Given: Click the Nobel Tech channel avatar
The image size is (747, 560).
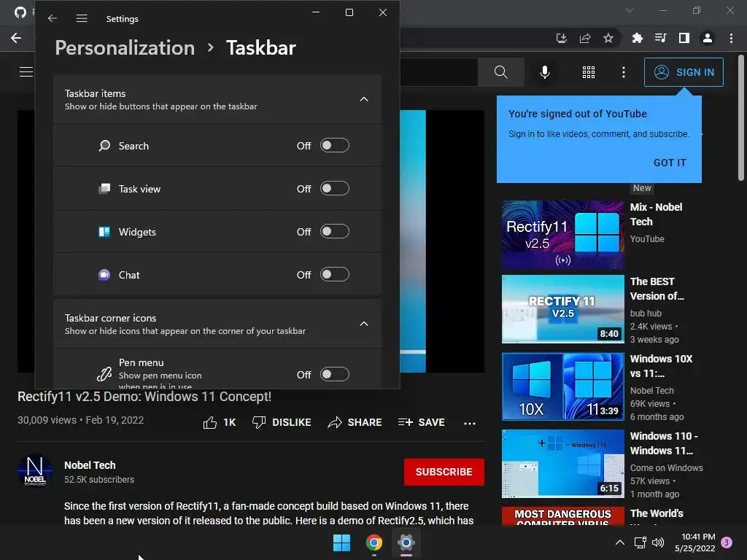Looking at the screenshot, I should [35, 471].
